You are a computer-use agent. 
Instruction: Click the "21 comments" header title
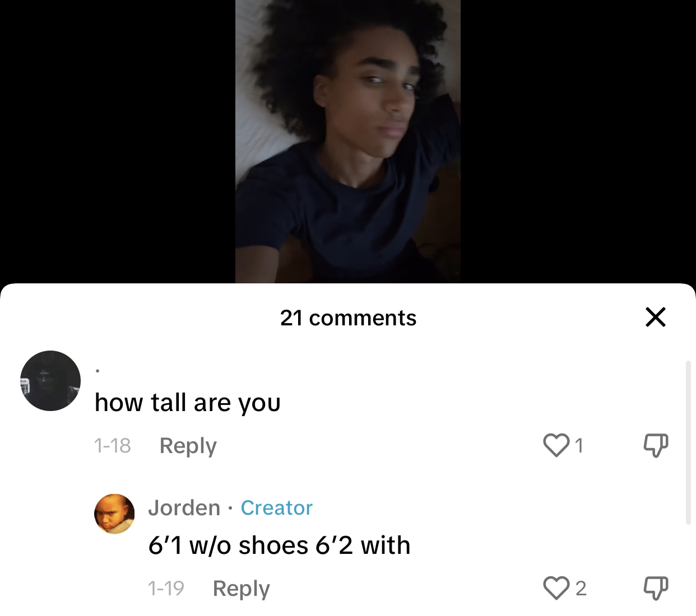coord(348,318)
